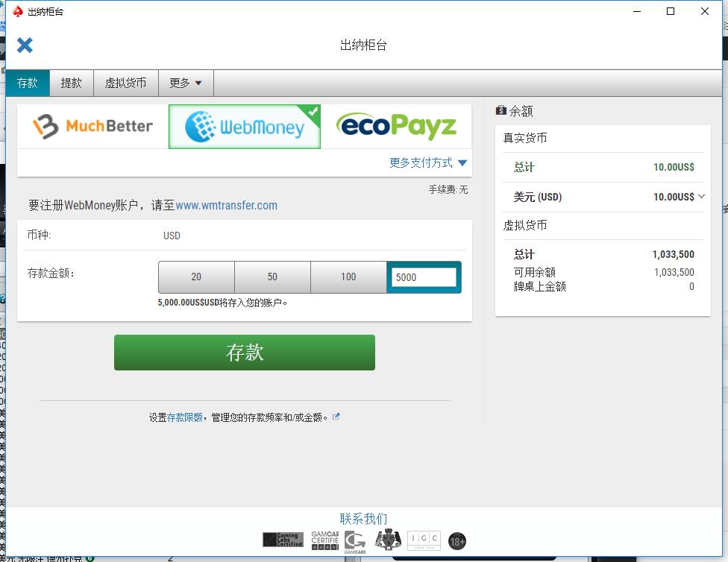Click the 18+ badge icon
This screenshot has height=562, width=728.
[457, 541]
